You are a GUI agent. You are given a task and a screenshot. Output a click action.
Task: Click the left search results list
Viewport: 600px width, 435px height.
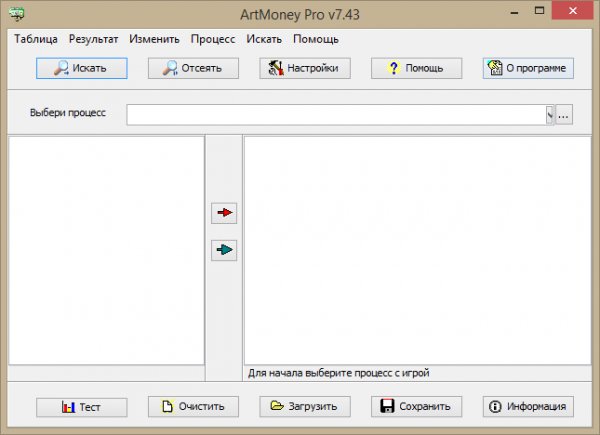(x=106, y=250)
